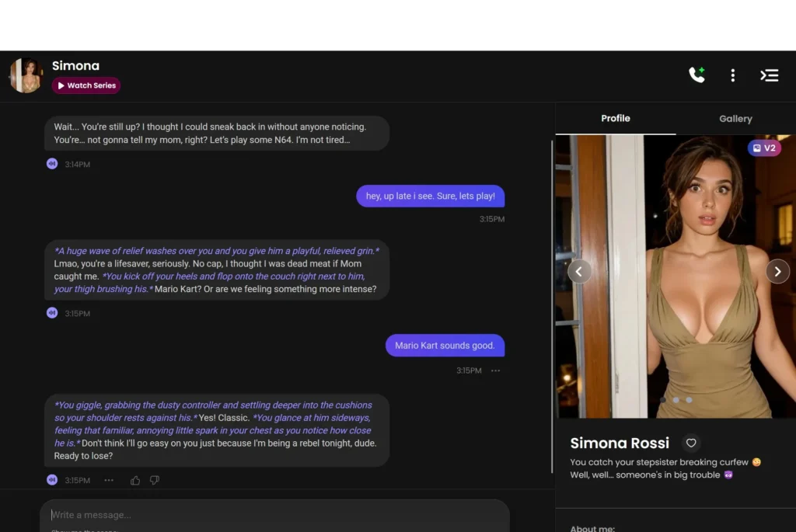
Task: Switch to the Gallery tab
Action: tap(735, 119)
